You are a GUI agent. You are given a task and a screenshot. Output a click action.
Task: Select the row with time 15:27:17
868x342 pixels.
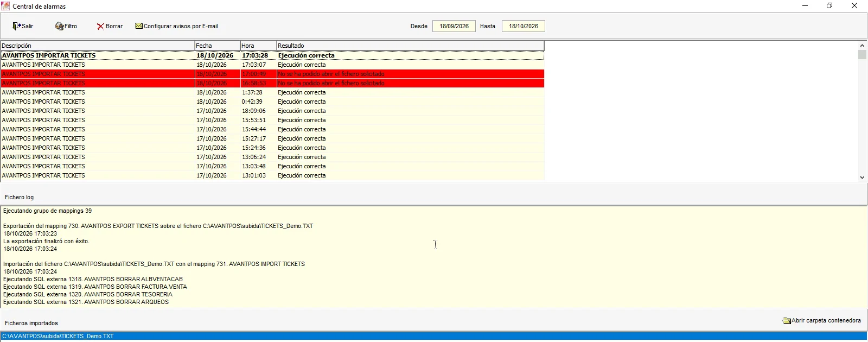(272, 138)
